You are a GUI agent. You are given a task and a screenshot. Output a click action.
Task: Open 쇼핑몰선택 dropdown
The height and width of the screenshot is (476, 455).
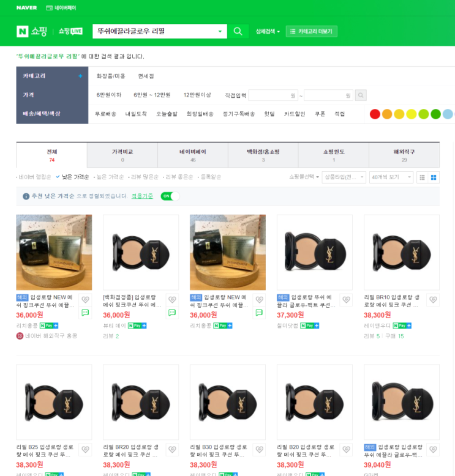pos(304,177)
